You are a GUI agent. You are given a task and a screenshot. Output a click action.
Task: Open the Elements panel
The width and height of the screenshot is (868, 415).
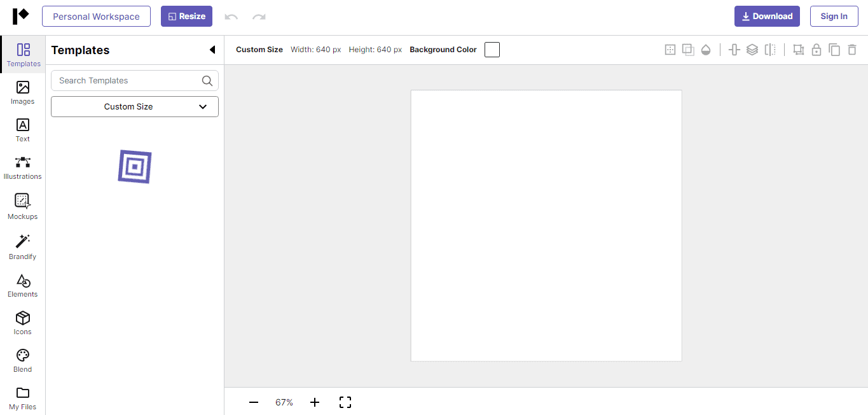(22, 284)
